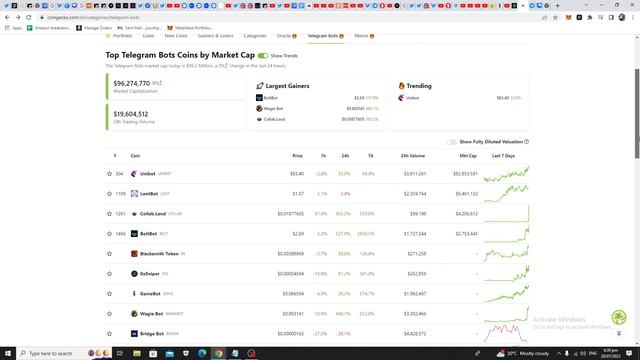Star the 0xSniper coin as favorite

click(109, 273)
